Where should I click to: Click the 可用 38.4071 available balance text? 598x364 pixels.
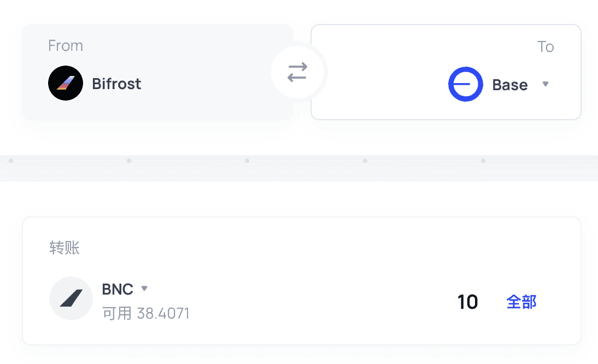[146, 313]
